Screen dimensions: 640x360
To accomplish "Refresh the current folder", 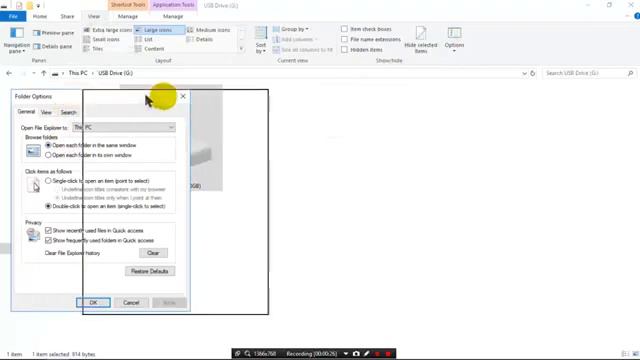I will pos(533,73).
